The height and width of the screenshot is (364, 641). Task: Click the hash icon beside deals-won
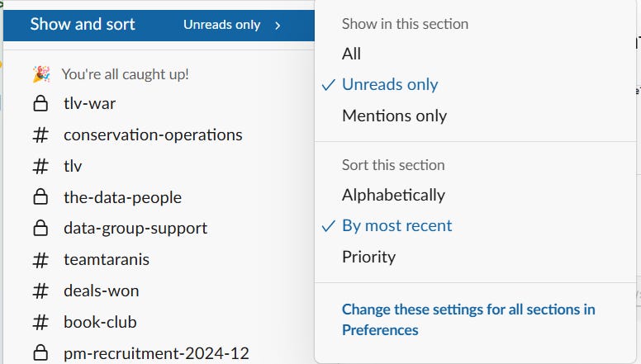pyautogui.click(x=40, y=291)
